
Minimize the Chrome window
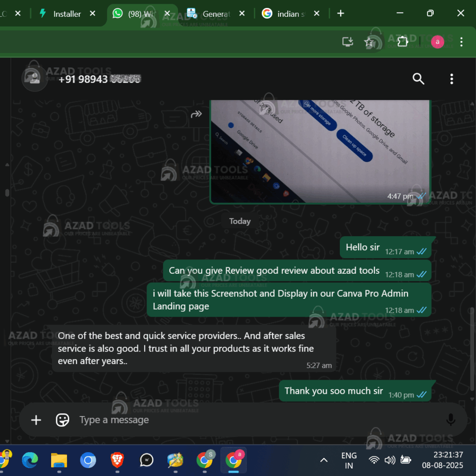click(400, 13)
